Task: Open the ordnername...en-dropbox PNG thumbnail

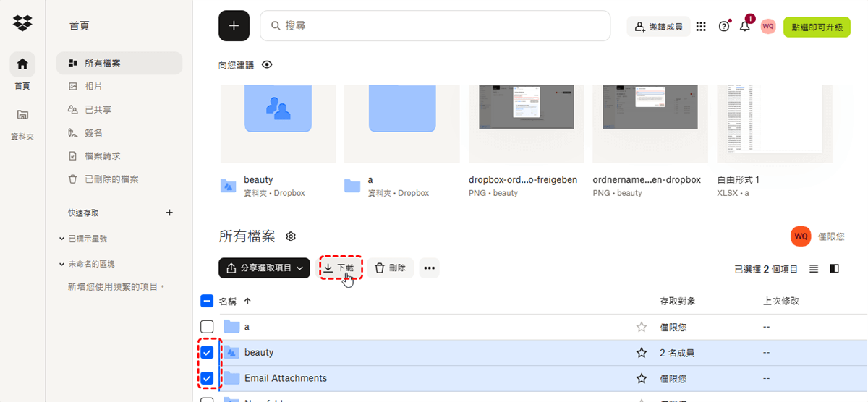Action: 650,123
